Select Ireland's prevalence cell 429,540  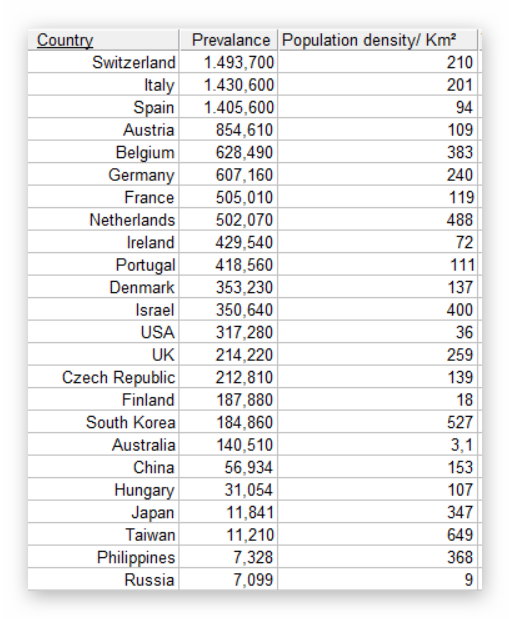tap(229, 242)
